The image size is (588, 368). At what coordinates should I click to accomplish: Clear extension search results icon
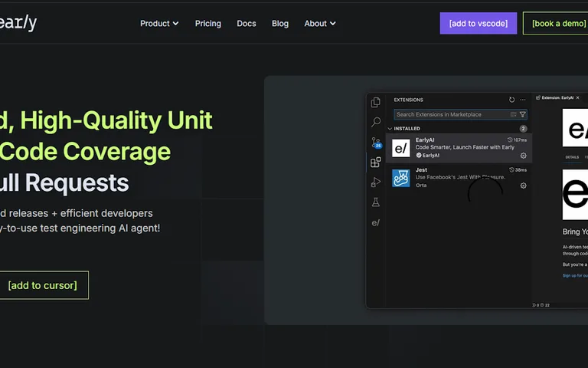[514, 114]
